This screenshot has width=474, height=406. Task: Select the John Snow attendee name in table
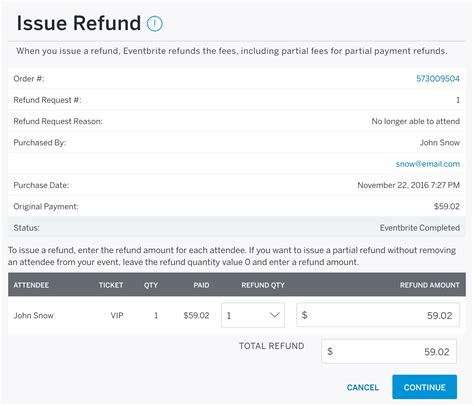tap(33, 315)
